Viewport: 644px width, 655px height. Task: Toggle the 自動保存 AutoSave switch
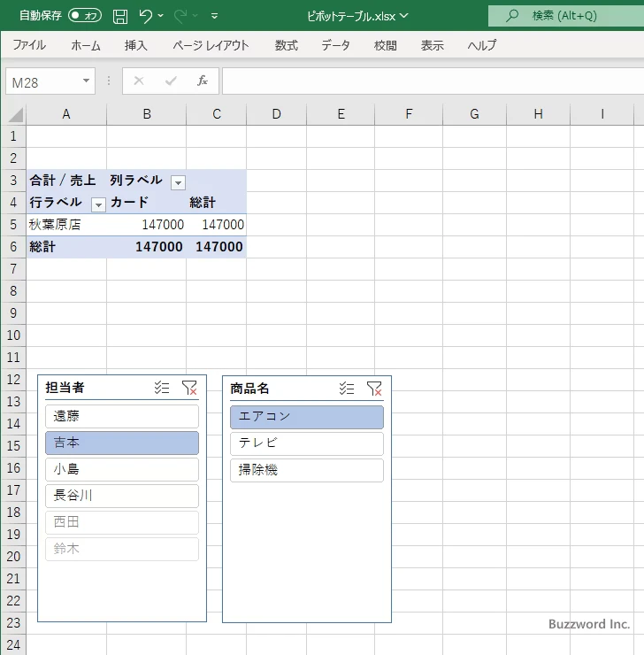coord(85,16)
